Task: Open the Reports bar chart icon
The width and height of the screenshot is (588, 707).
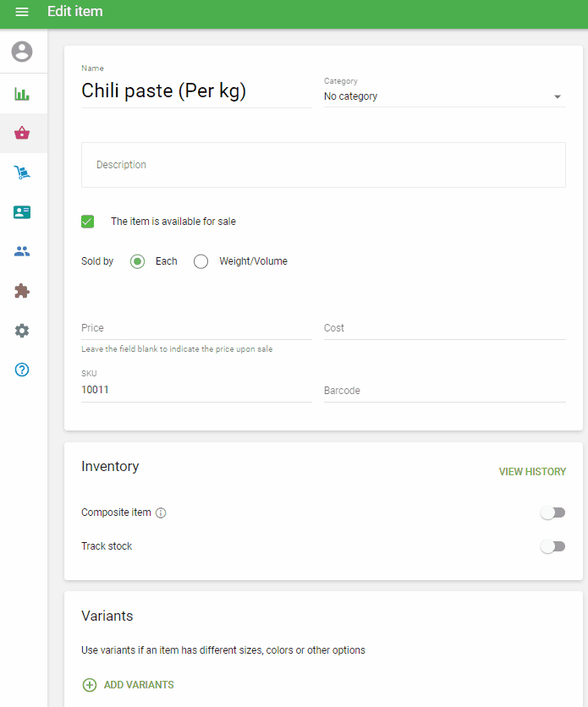Action: tap(22, 94)
